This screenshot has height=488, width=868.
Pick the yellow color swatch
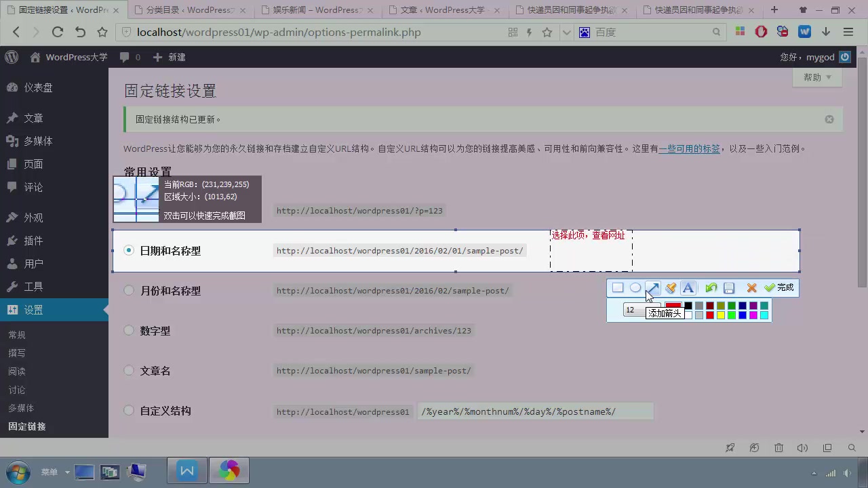[x=721, y=315]
